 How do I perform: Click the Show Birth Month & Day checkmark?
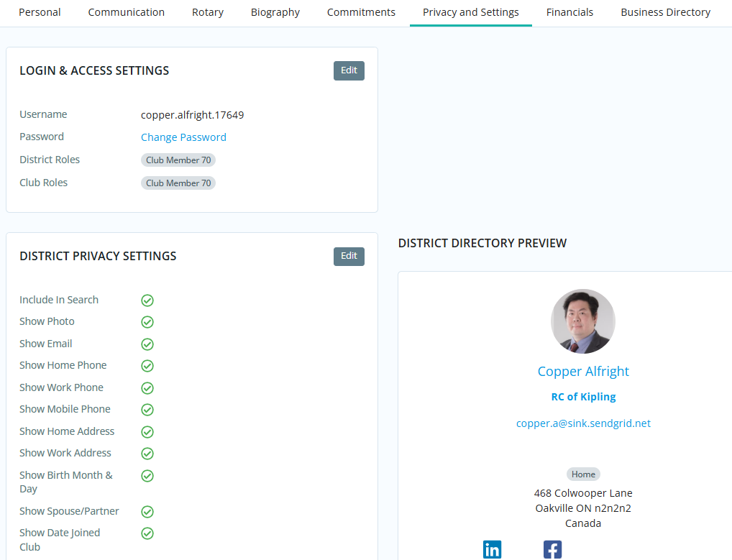[147, 476]
